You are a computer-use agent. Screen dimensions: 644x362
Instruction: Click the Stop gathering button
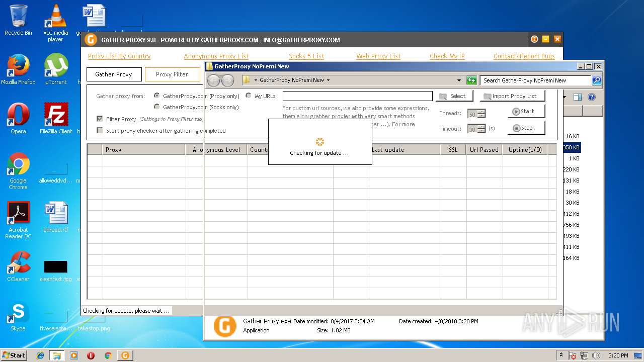pos(526,128)
